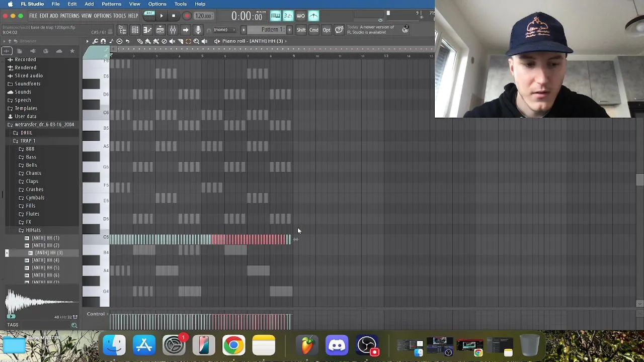Select sample [ANTH] HH (1)
This screenshot has width=644, height=362.
[45, 238]
